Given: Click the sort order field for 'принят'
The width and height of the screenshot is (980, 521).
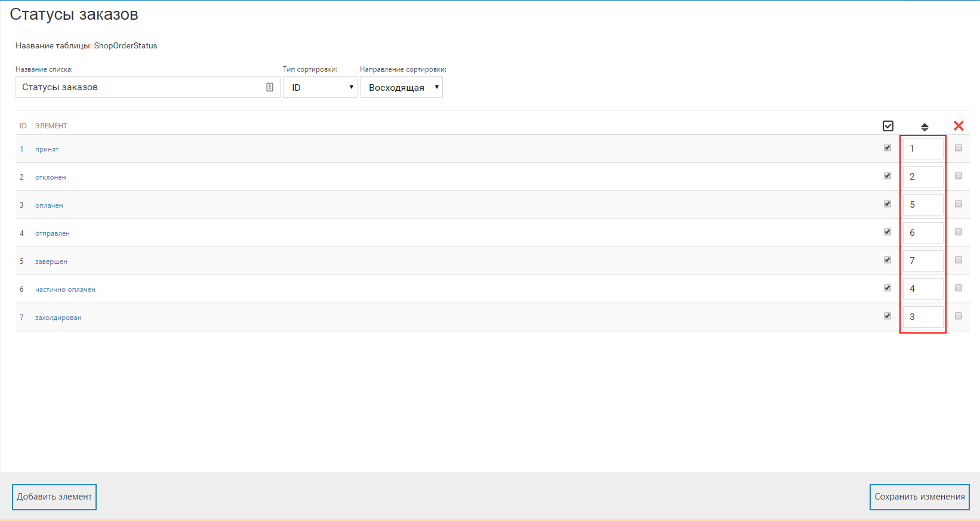Looking at the screenshot, I should tap(923, 149).
